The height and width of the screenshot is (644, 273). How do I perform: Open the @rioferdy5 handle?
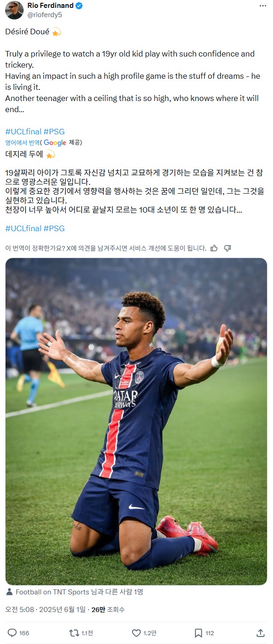click(44, 15)
